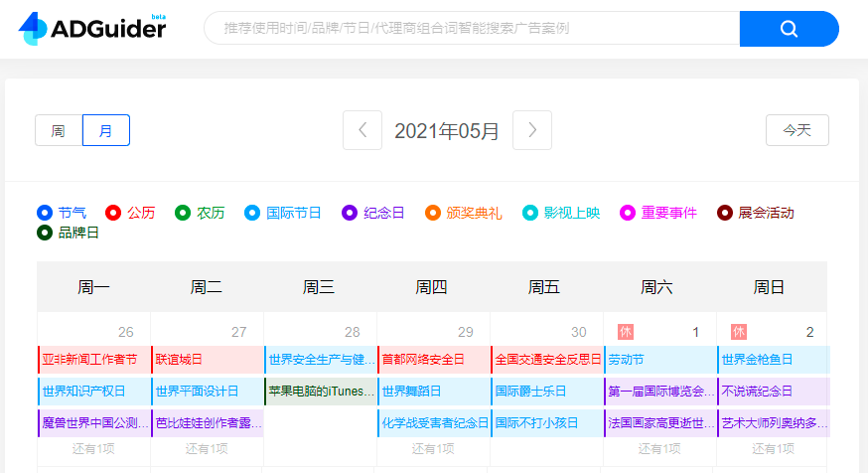Click the ADGuider logo

coord(92,28)
